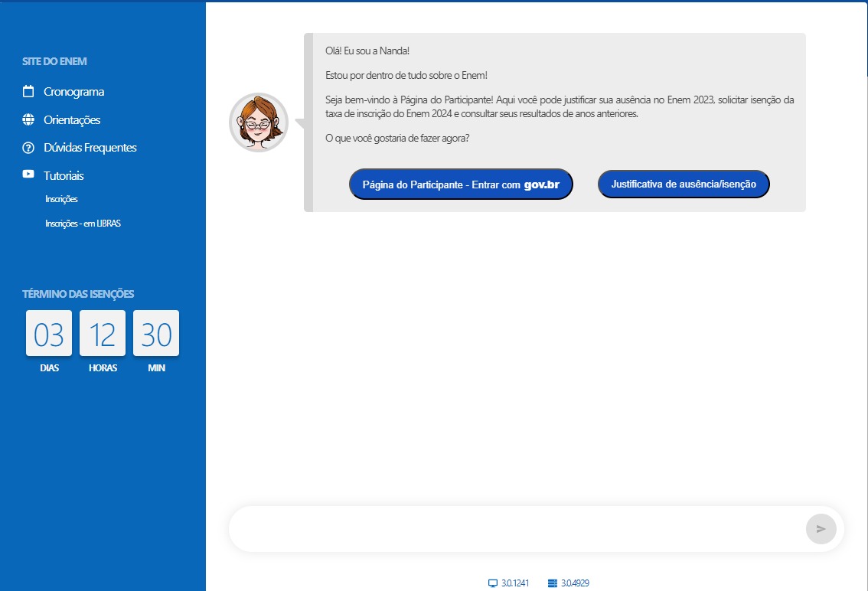
Task: Click the 12 HORAS countdown box
Action: [x=103, y=334]
